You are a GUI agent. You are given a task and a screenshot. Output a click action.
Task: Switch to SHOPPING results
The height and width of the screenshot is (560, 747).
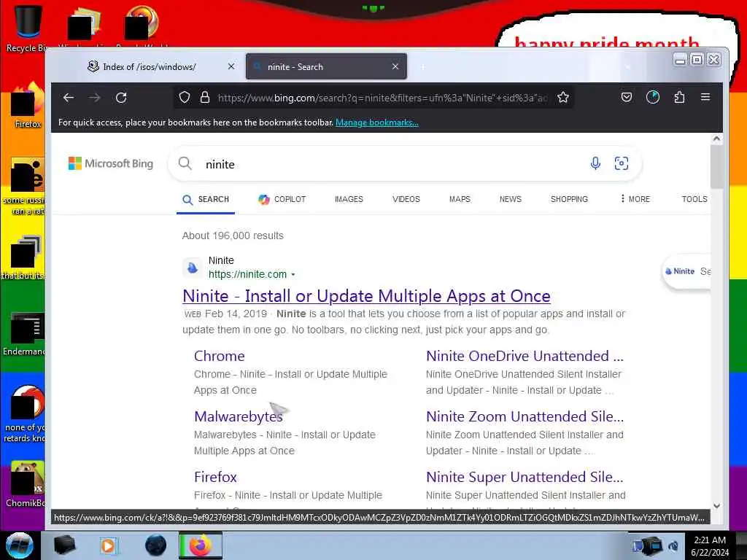pyautogui.click(x=569, y=199)
